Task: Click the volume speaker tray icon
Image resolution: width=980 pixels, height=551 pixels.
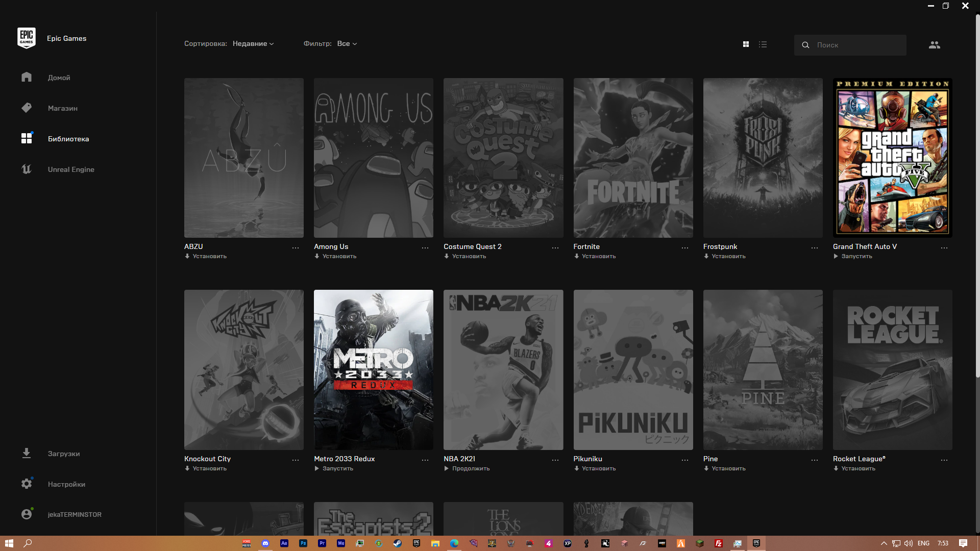Action: (x=909, y=543)
